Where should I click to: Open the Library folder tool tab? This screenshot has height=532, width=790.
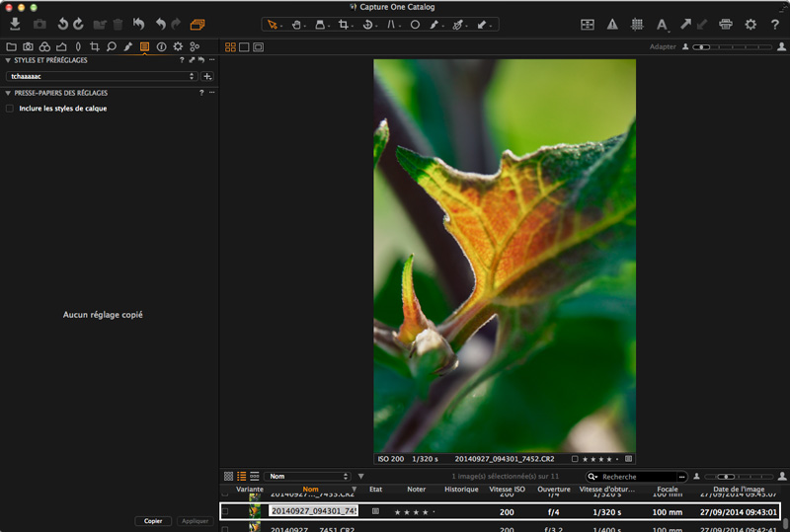(11, 46)
